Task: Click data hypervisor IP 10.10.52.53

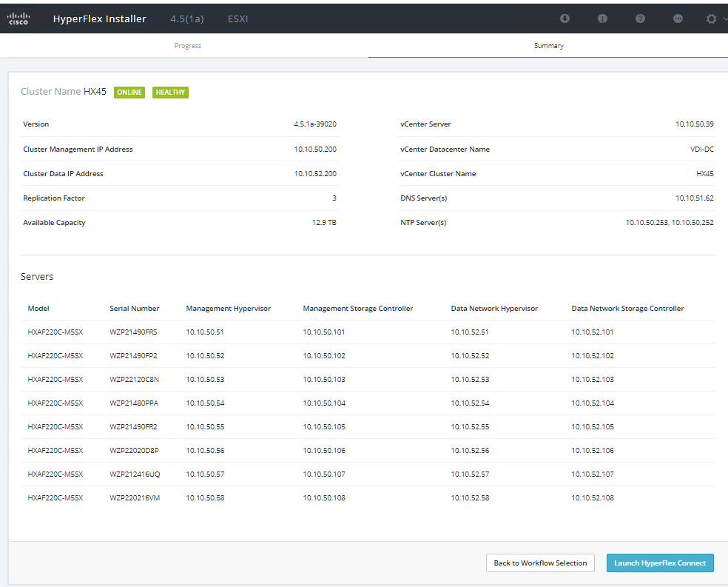Action: tap(470, 380)
